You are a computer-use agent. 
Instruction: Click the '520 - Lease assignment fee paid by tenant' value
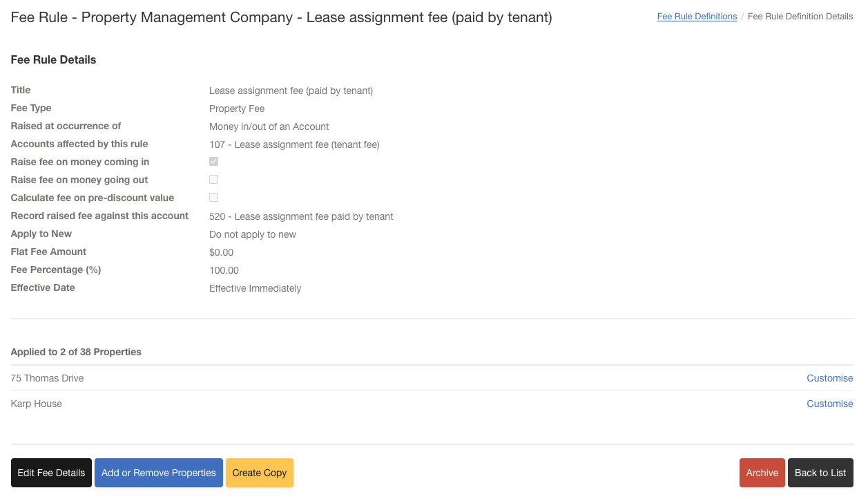[x=301, y=216]
